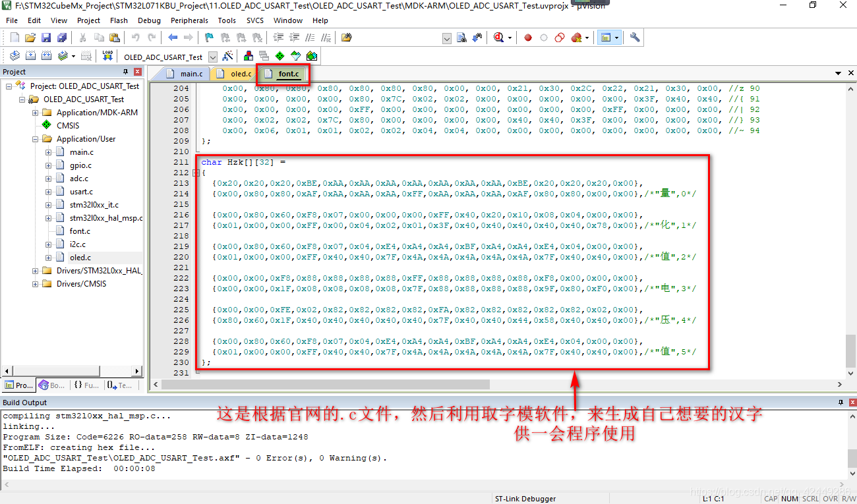Viewport: 857px width, 504px height.
Task: Switch to the oled.c editor tab
Action: (235, 74)
